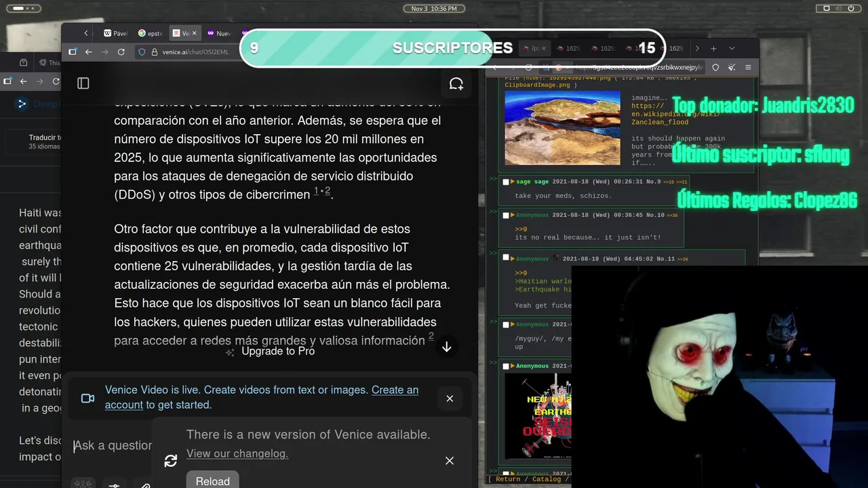Viewport: 868px width, 488px height.
Task: Open a new tab in Tor browser
Action: point(713,48)
